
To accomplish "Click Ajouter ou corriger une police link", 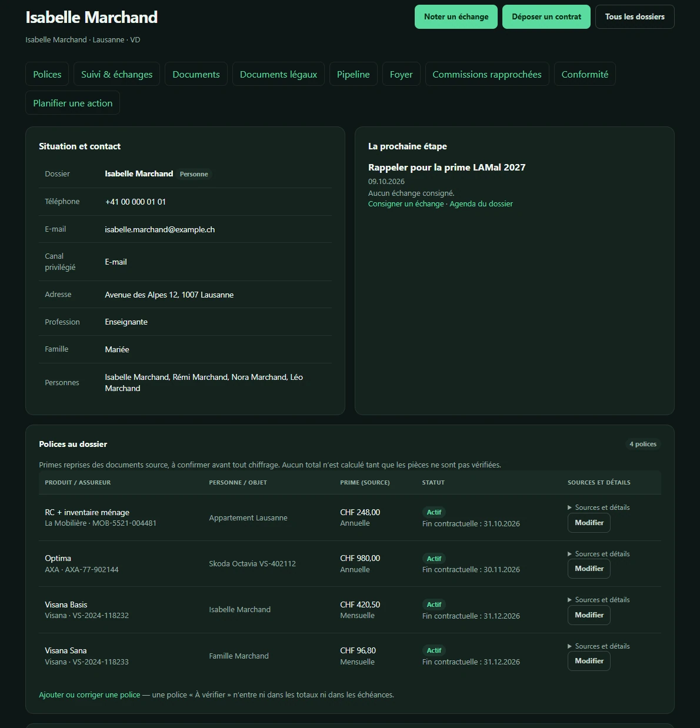I will (x=89, y=694).
